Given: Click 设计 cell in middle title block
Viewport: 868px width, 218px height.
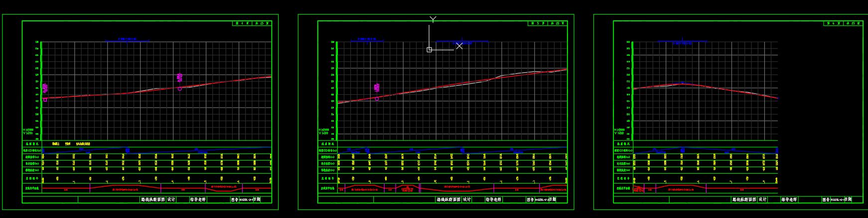Looking at the screenshot, I should (467, 200).
